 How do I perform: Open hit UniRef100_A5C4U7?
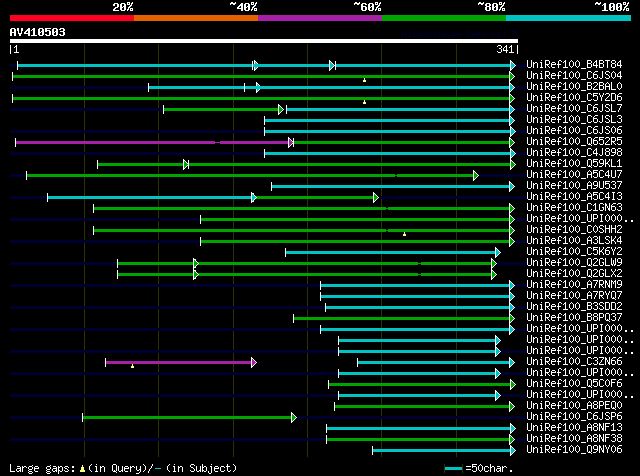pyautogui.click(x=574, y=175)
